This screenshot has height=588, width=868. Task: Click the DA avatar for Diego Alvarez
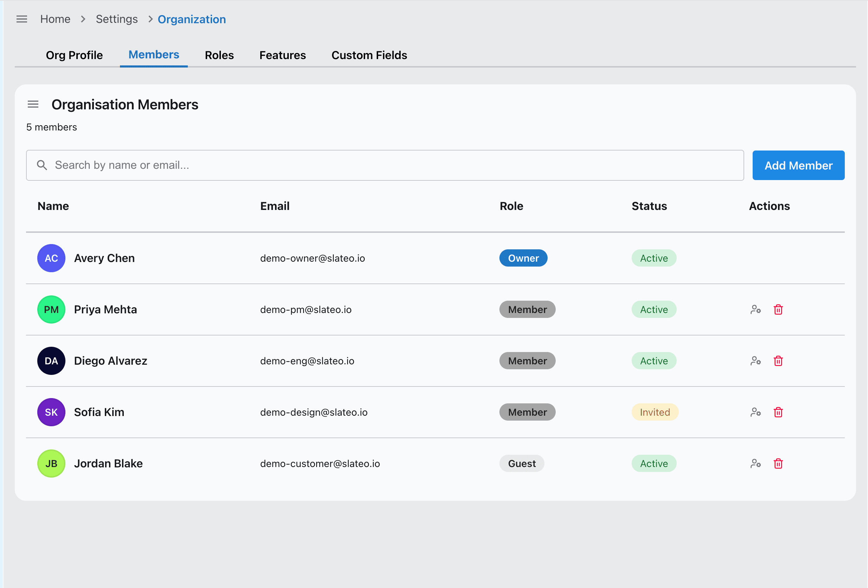(x=51, y=361)
